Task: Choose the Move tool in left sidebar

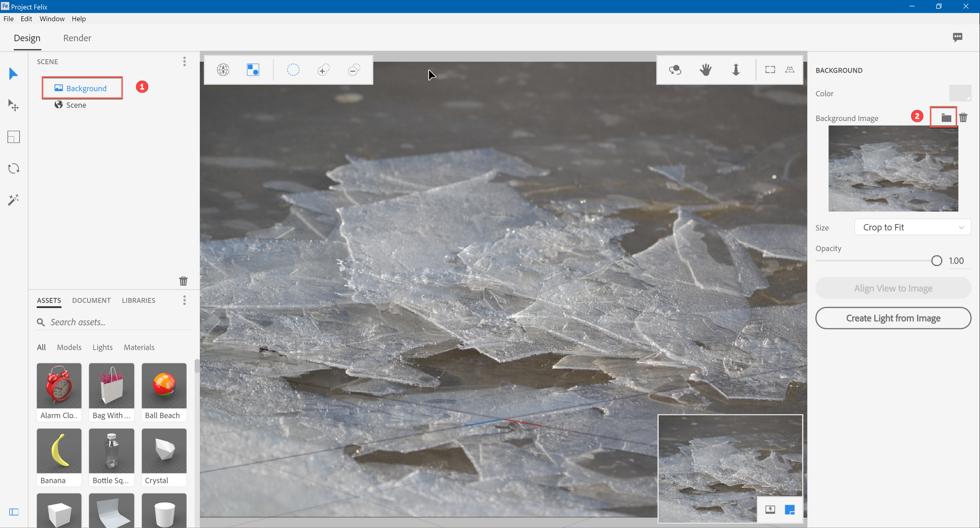Action: [13, 105]
